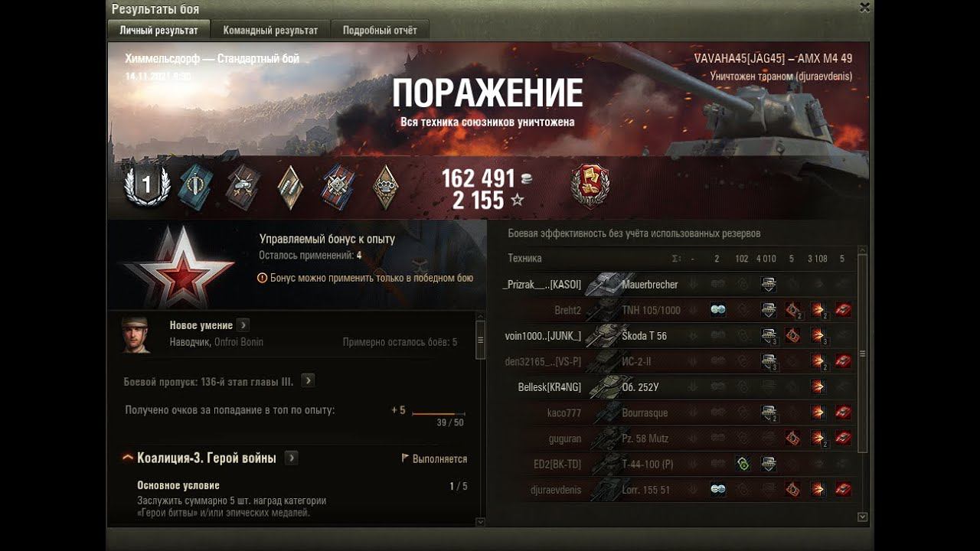Click the credits coin icon beside 162 491
This screenshot has width=980, height=551.
click(x=526, y=178)
